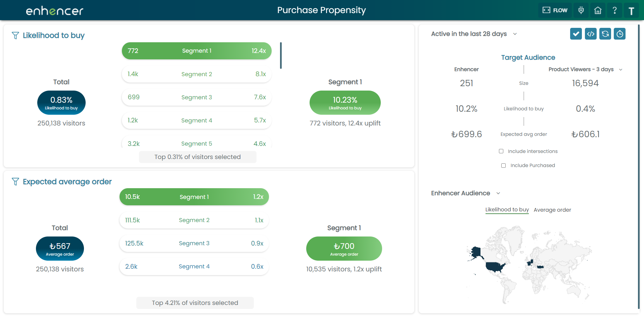Enable Include Purchased checkbox

pyautogui.click(x=504, y=165)
